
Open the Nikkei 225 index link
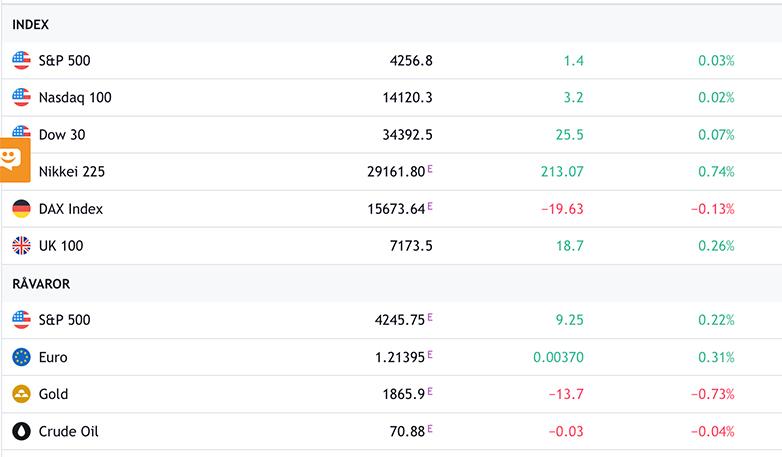(71, 172)
